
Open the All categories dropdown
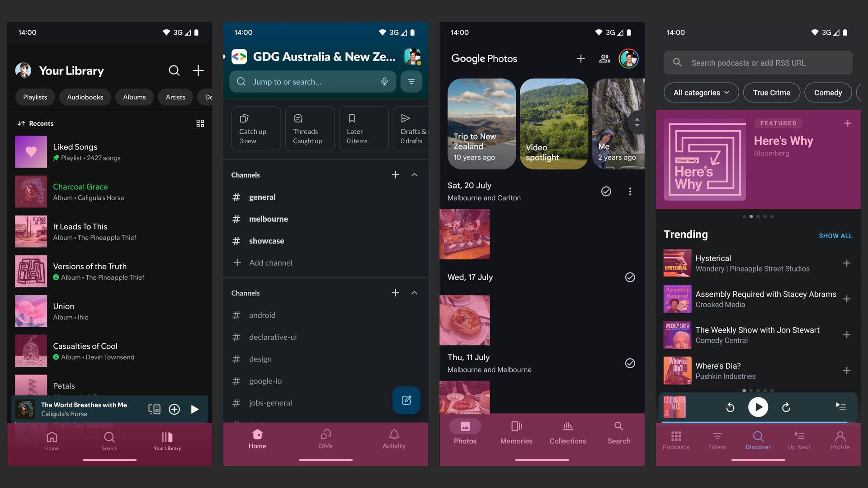(x=701, y=93)
